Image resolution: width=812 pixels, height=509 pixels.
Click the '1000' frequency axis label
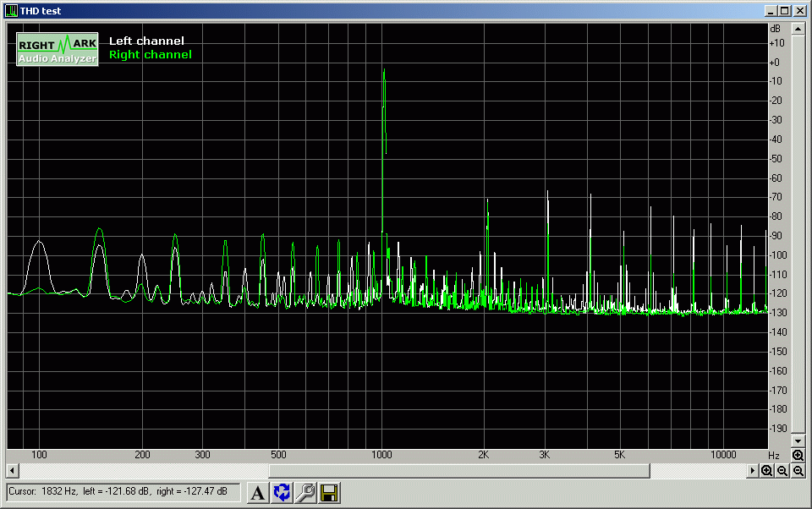381,455
